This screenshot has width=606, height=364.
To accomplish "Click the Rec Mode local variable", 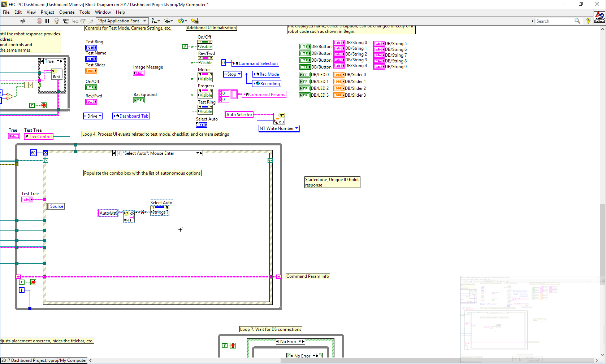I will [x=267, y=74].
